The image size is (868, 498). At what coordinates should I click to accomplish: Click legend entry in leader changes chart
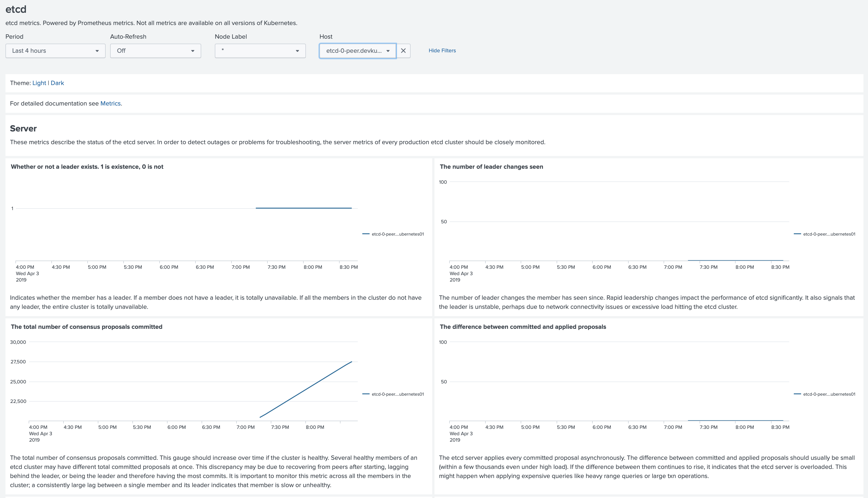tap(825, 234)
